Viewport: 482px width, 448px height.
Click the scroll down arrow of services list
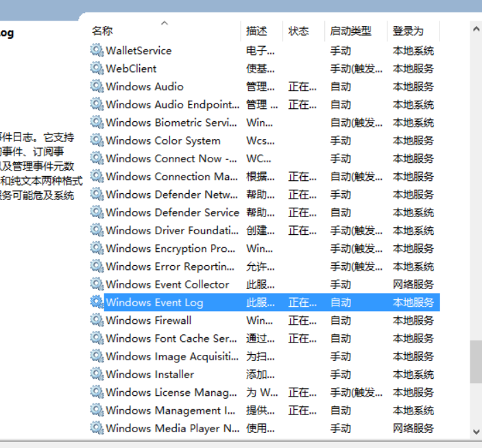(476, 432)
